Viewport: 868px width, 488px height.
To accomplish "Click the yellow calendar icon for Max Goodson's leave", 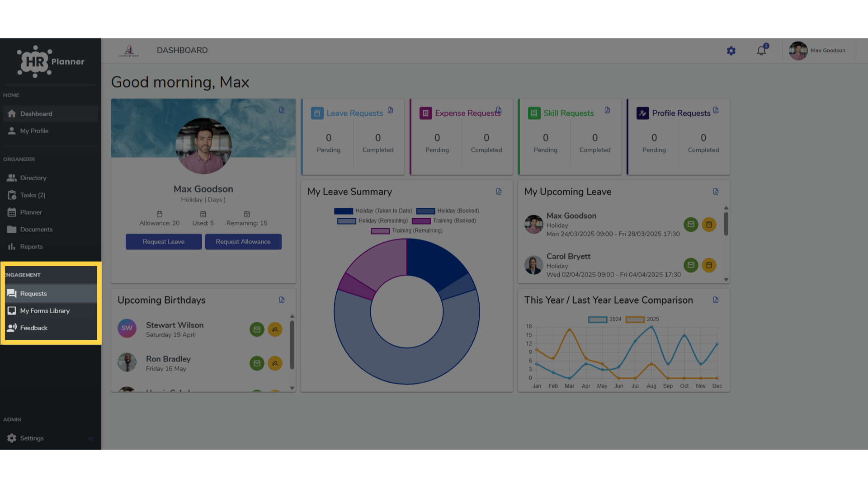I will point(709,225).
